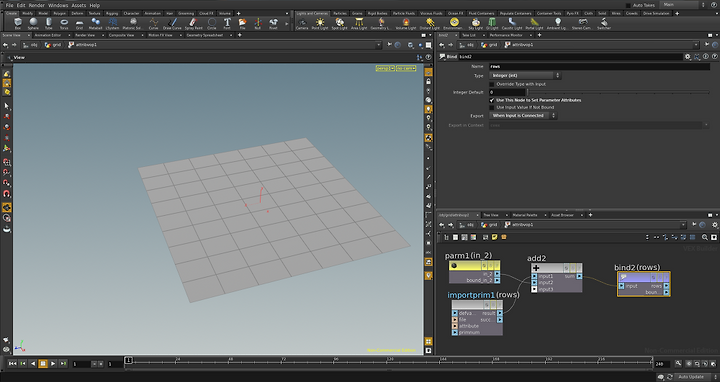
Task: Click the Play forward button
Action: [x=53, y=364]
